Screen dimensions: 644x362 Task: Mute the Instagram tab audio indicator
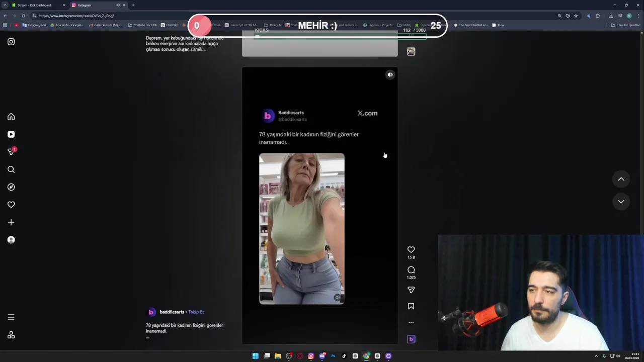118,5
